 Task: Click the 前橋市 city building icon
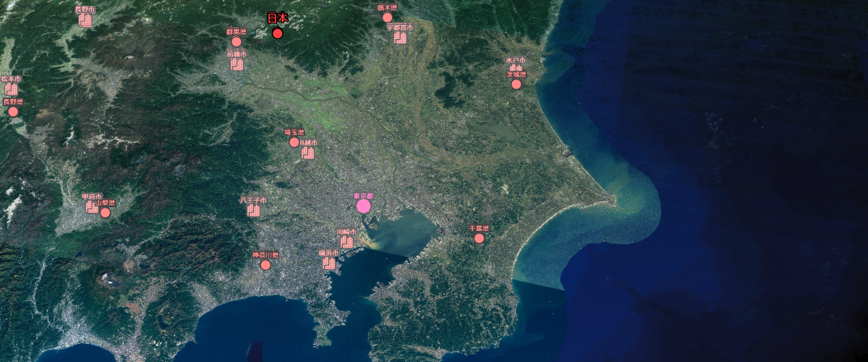point(237,64)
